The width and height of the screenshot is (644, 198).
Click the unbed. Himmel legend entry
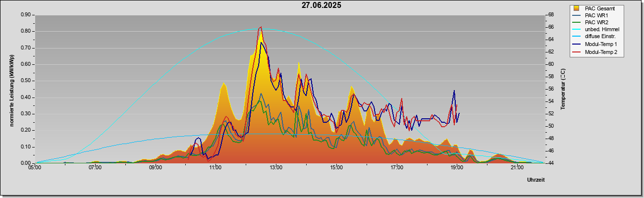596,30
